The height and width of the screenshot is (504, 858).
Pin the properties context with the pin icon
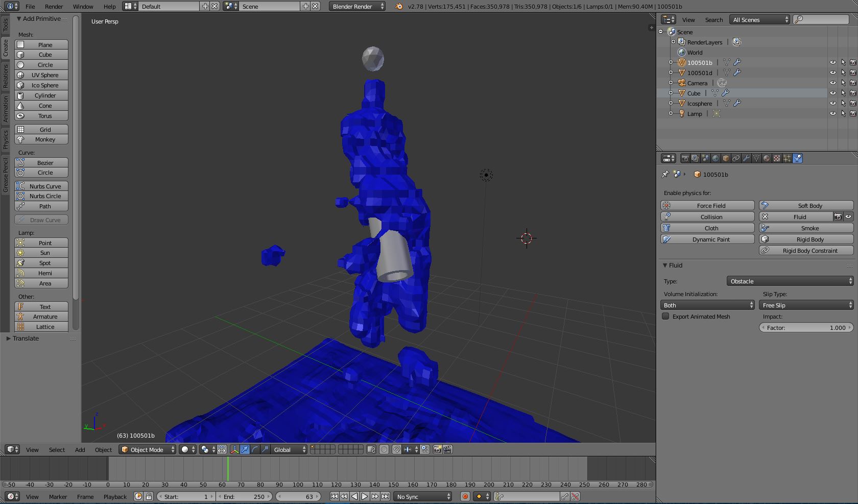point(665,174)
